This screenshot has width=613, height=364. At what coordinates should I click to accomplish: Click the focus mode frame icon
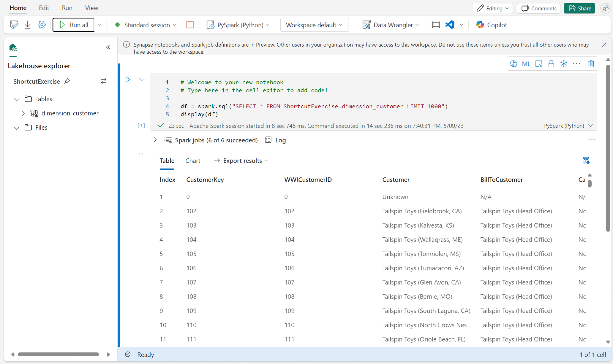[436, 25]
